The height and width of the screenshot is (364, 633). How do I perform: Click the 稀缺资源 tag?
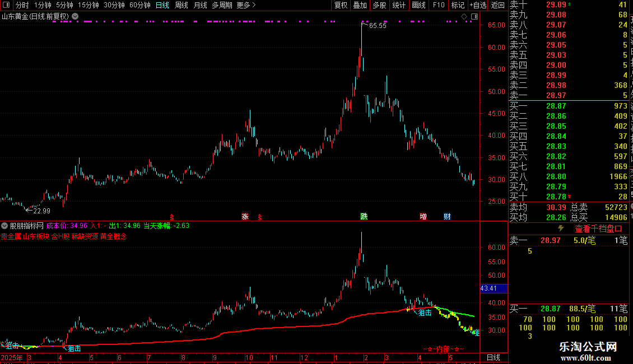point(85,236)
